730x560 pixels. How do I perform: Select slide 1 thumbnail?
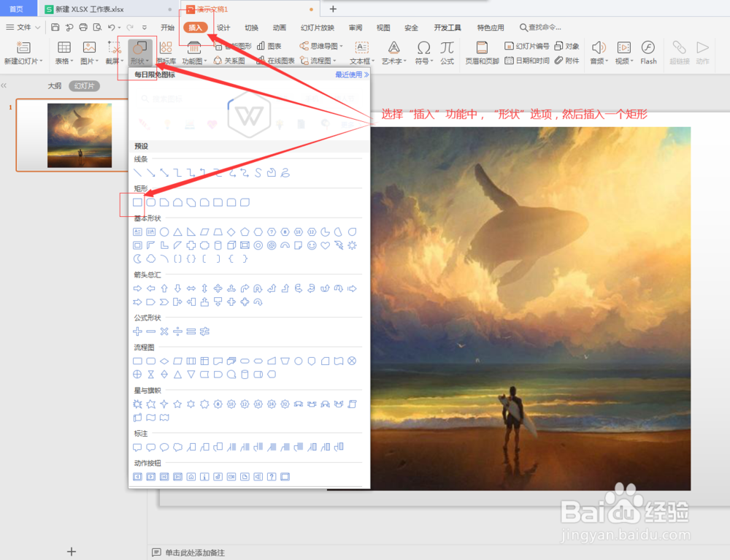(80, 136)
